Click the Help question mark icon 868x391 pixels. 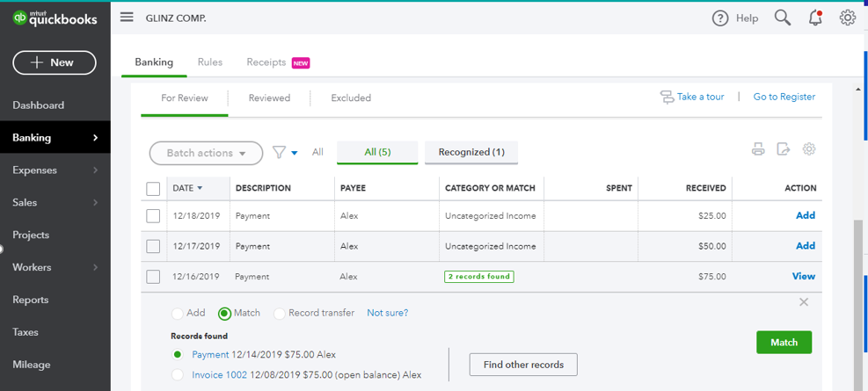point(720,18)
